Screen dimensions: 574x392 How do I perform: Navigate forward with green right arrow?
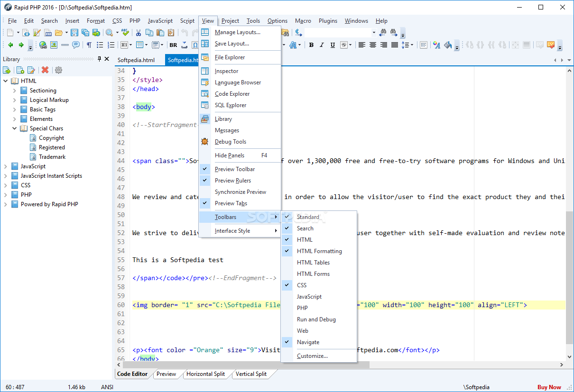coord(21,45)
